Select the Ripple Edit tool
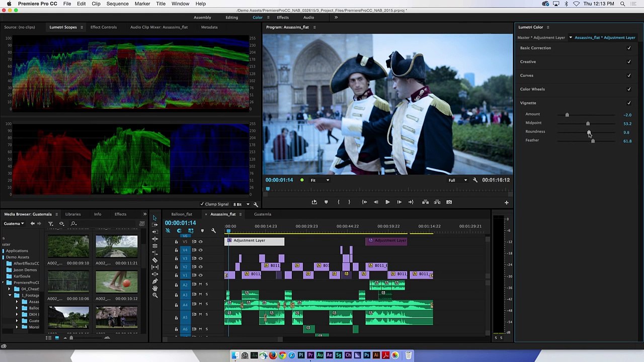Image resolution: width=644 pixels, height=362 pixels. pos(155,239)
